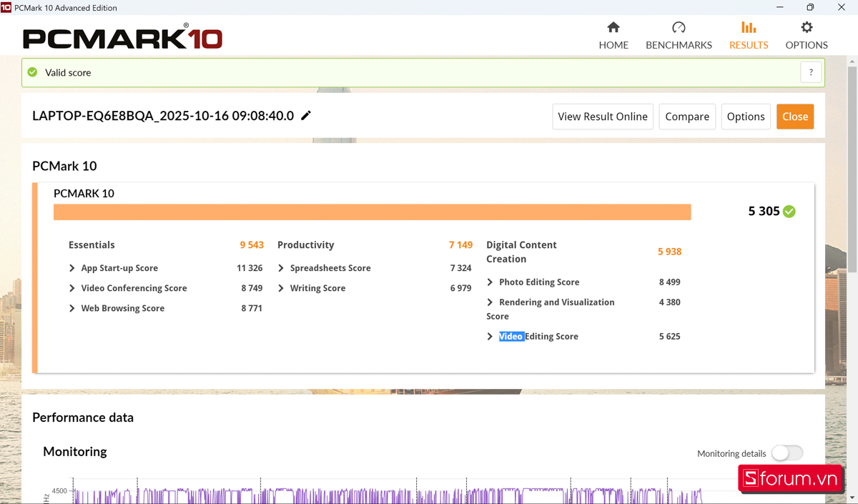Open the help question mark button
This screenshot has height=504, width=858.
click(811, 72)
